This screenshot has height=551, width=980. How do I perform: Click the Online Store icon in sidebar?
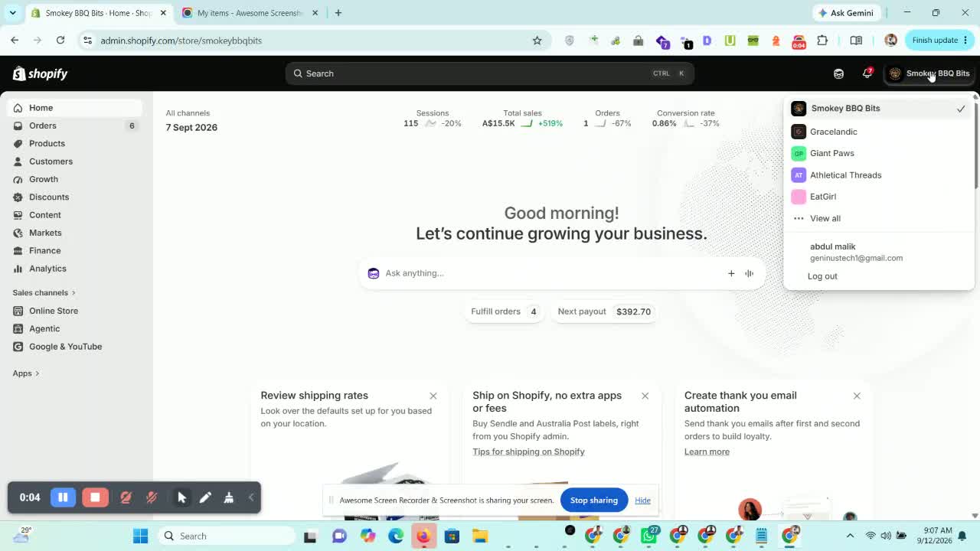[18, 311]
